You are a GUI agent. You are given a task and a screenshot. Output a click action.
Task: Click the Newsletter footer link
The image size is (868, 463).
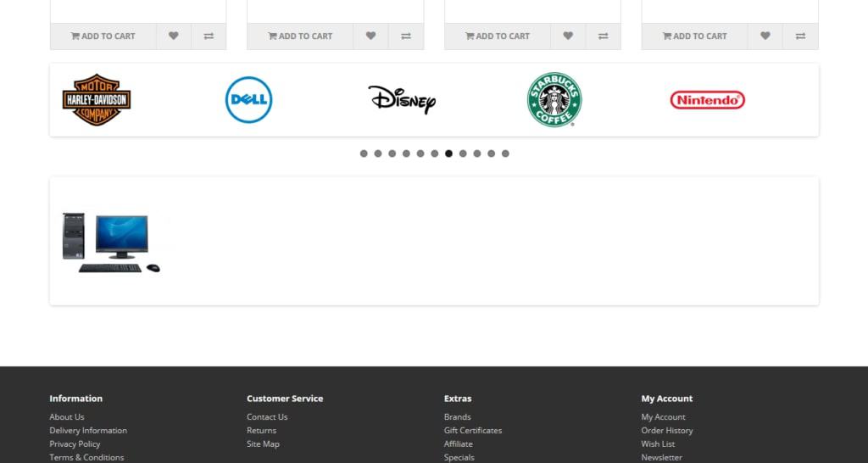click(661, 457)
